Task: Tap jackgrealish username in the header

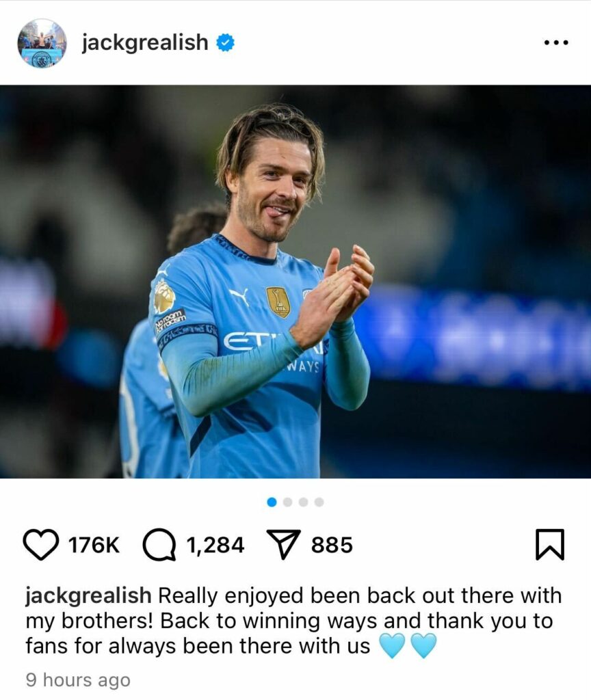Action: pyautogui.click(x=145, y=43)
